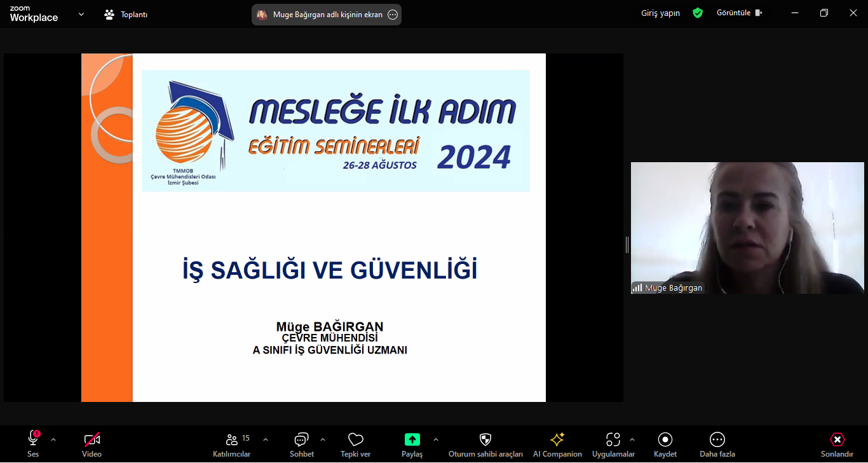Click the green Paylaş share screen icon

click(412, 439)
